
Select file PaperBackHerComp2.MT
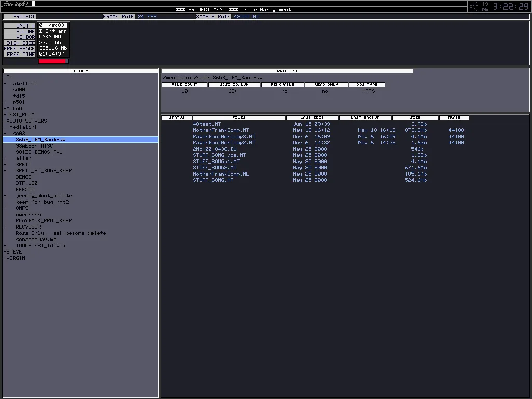click(224, 143)
